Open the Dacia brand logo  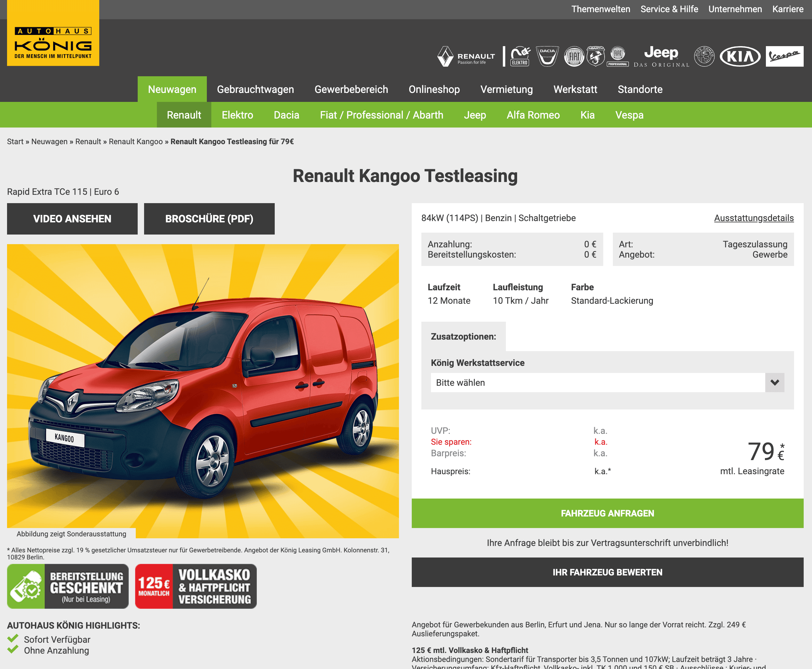pos(548,57)
